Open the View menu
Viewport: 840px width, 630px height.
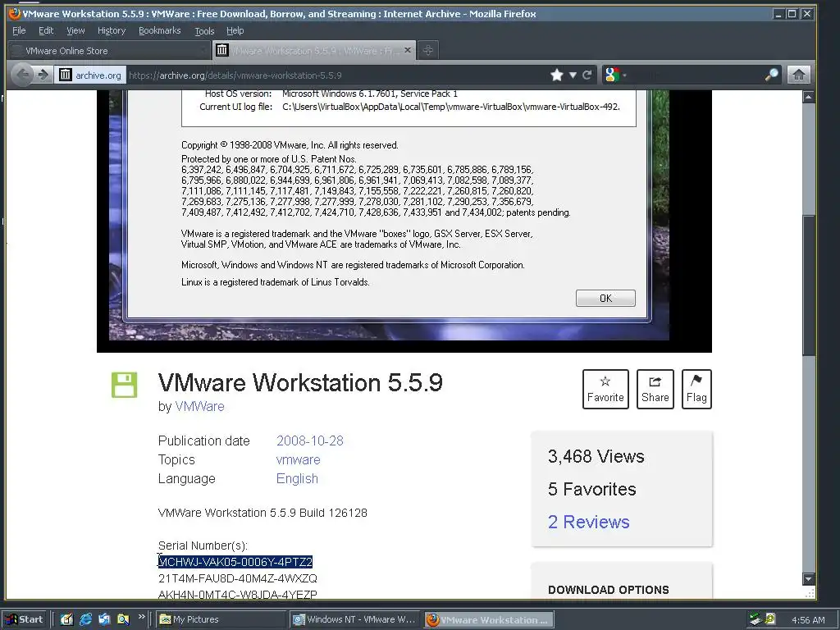click(x=75, y=30)
